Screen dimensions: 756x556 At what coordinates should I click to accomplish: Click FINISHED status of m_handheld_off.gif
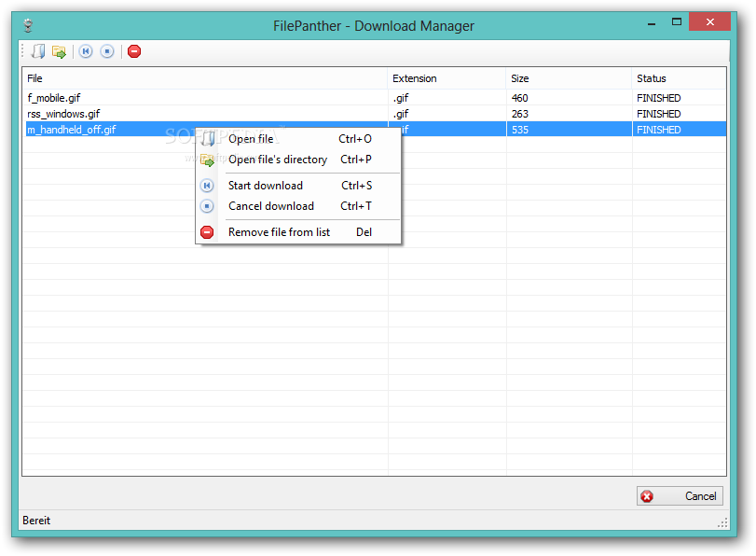point(659,130)
